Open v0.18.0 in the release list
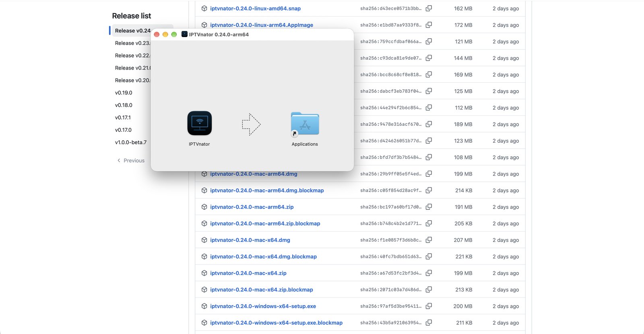 [x=124, y=105]
